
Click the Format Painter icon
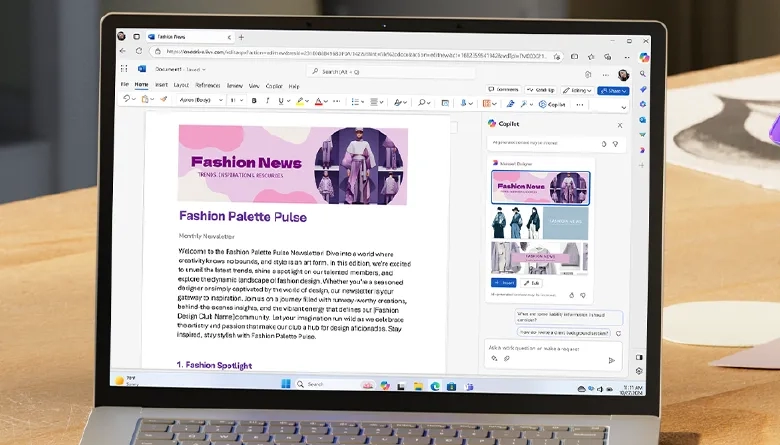(164, 101)
